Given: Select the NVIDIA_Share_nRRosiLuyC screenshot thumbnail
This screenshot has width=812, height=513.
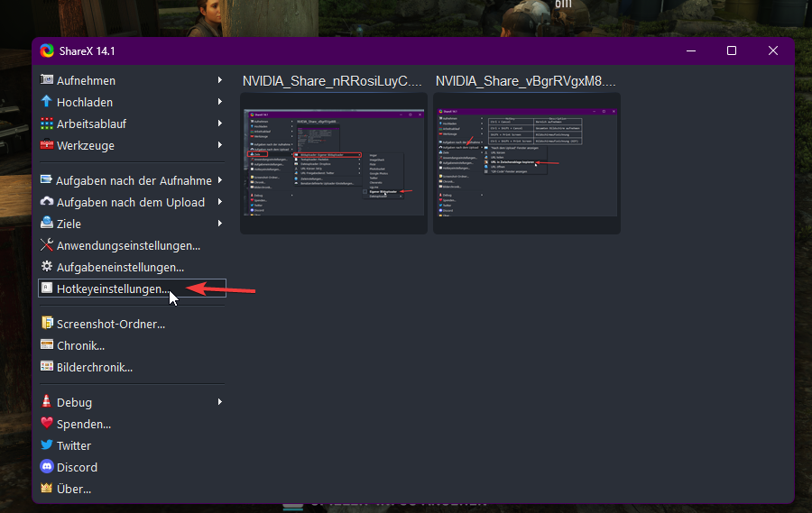Looking at the screenshot, I should point(333,162).
